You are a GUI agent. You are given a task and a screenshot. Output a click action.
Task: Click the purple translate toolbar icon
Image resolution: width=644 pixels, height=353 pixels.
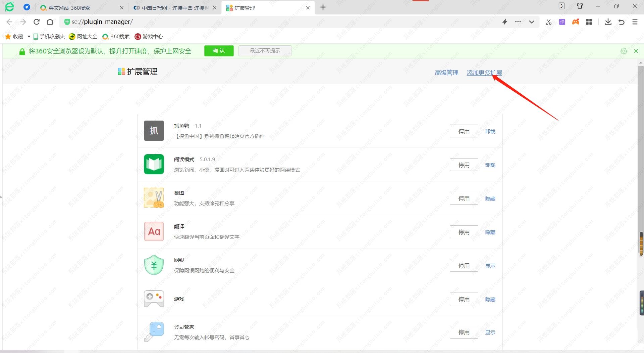pyautogui.click(x=562, y=22)
